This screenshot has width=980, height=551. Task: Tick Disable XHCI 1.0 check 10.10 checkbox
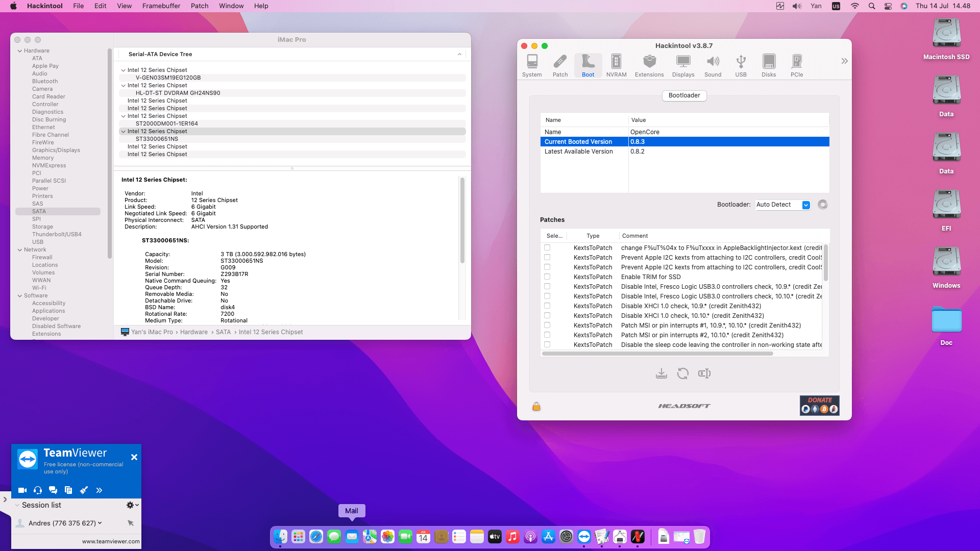coord(547,316)
